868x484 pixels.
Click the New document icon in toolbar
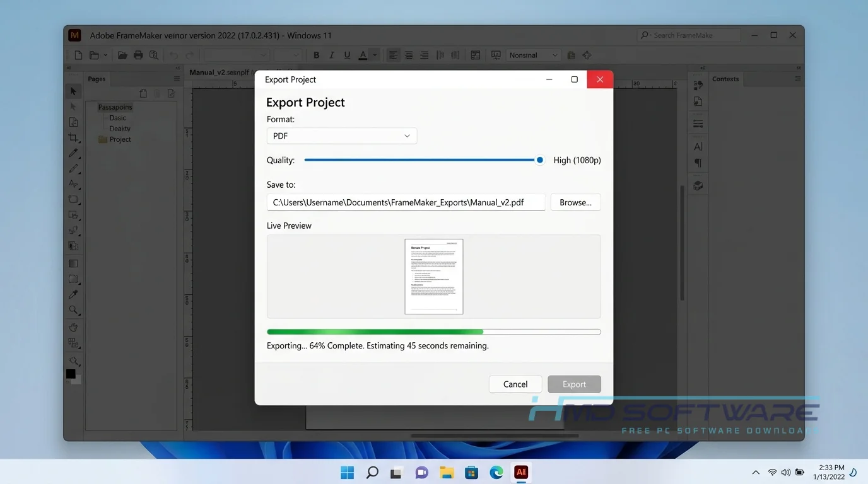tap(78, 55)
